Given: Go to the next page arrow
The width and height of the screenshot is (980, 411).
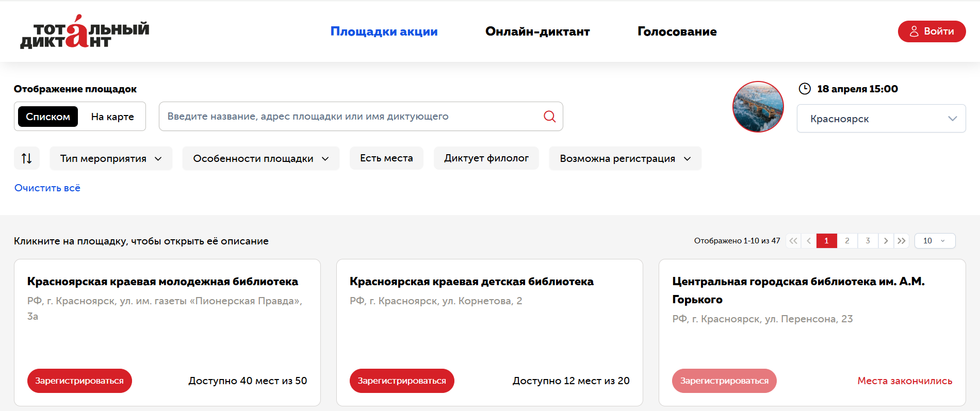Looking at the screenshot, I should click(886, 241).
